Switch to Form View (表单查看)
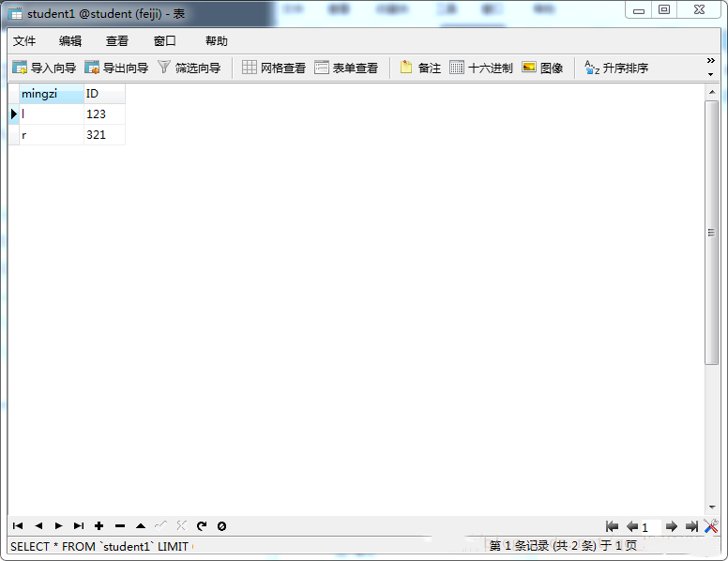 (346, 68)
